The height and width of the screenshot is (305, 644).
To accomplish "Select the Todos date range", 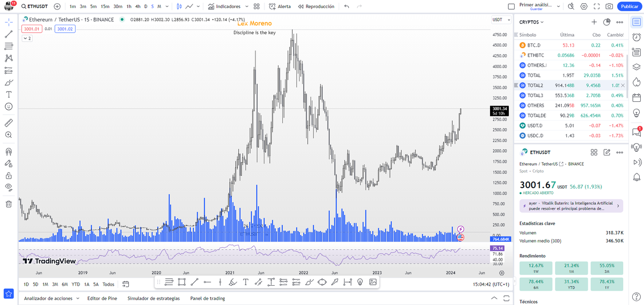I will click(108, 284).
